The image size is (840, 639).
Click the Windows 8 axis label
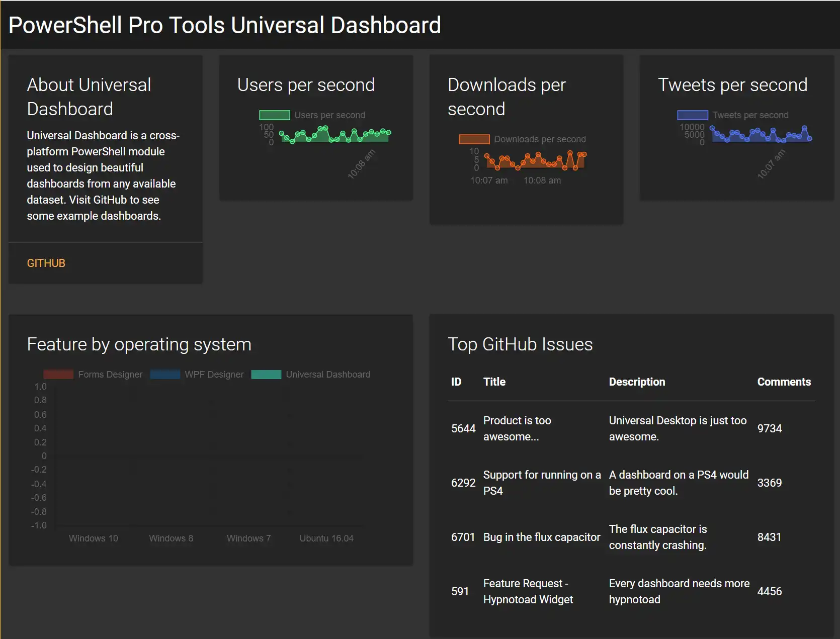click(171, 538)
